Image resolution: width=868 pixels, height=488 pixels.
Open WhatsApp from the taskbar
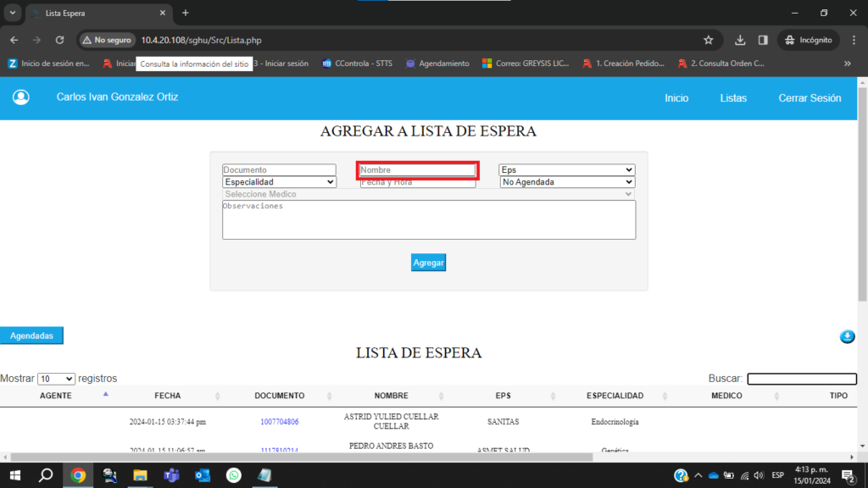pos(233,475)
